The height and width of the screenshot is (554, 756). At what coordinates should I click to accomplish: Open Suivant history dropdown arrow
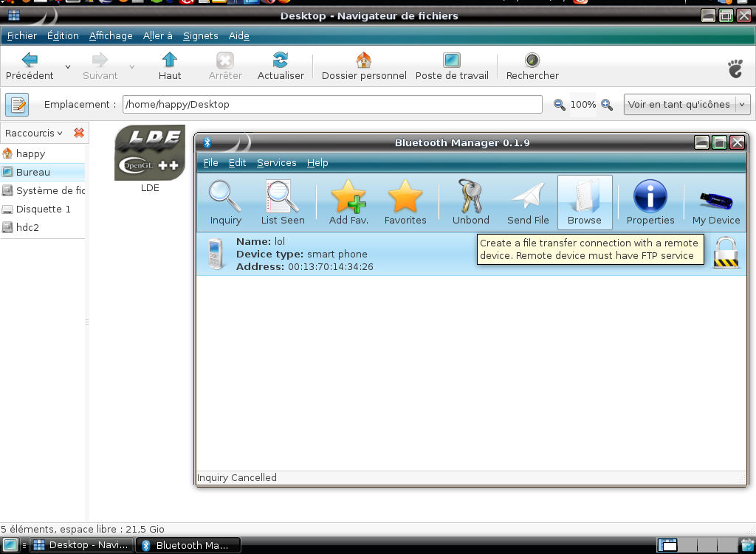tap(131, 67)
